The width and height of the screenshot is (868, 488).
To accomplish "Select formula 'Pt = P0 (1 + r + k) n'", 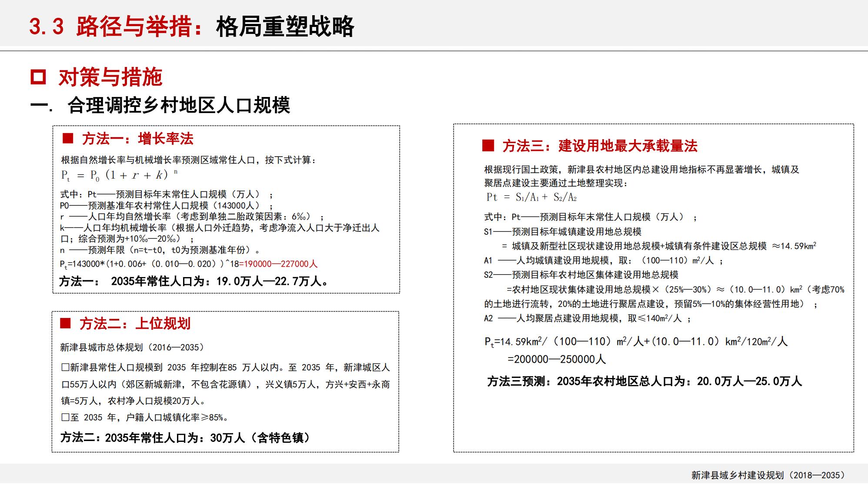I will coord(119,175).
